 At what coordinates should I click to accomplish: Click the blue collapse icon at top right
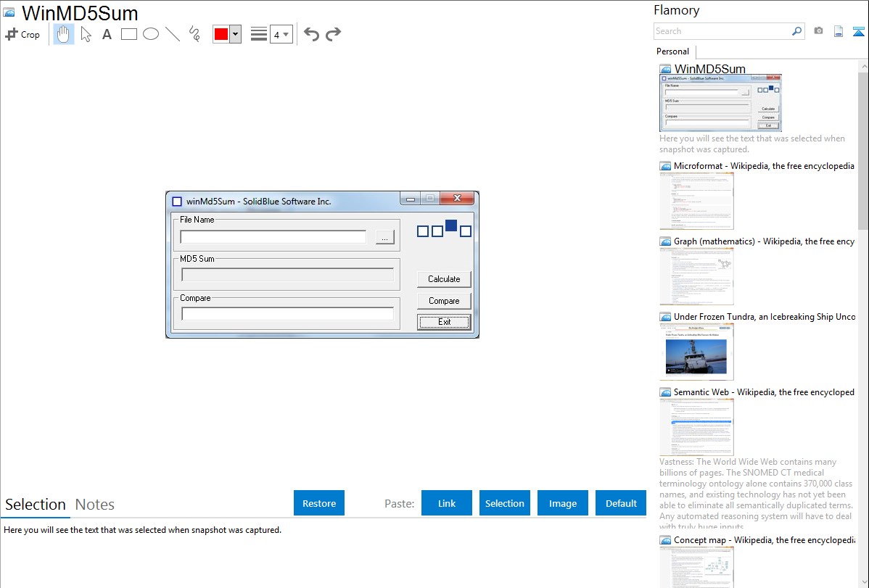(858, 31)
